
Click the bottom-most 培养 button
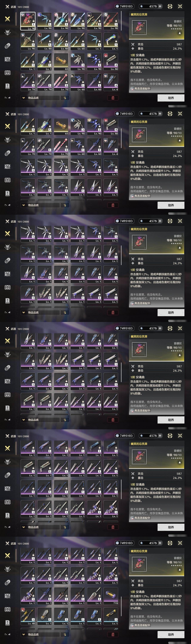click(x=171, y=634)
